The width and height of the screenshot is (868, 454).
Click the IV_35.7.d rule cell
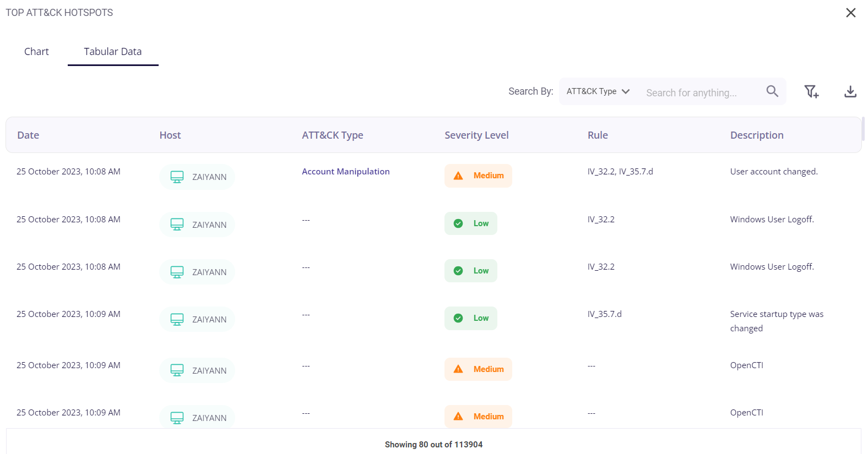(x=604, y=314)
